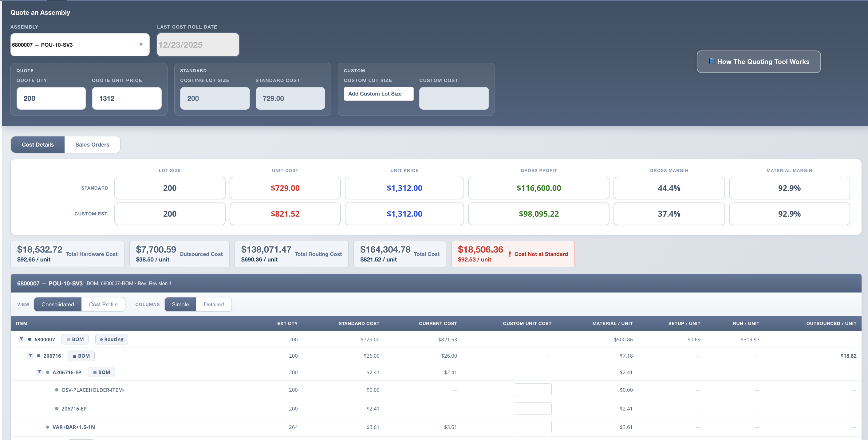
Task: Open the Assembly dropdown 6800007 — POU-10-SV3
Action: point(80,45)
